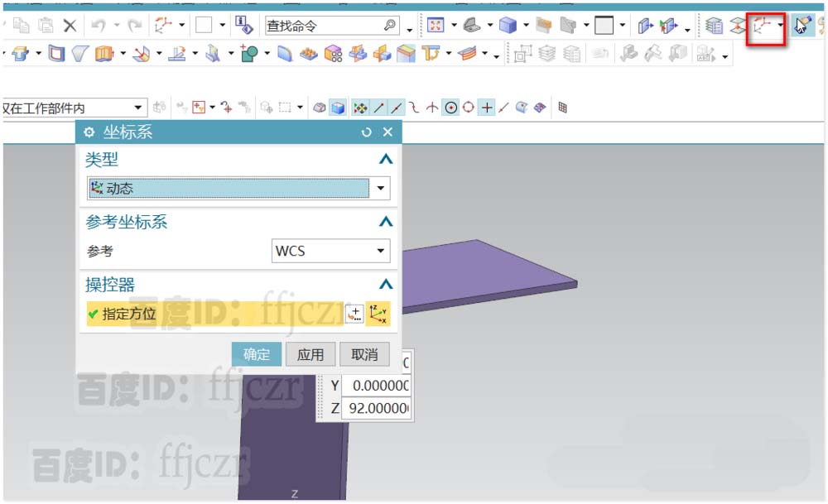Viewport: 828px width, 504px height.
Task: Open the dialog settings gear icon
Action: 89,132
